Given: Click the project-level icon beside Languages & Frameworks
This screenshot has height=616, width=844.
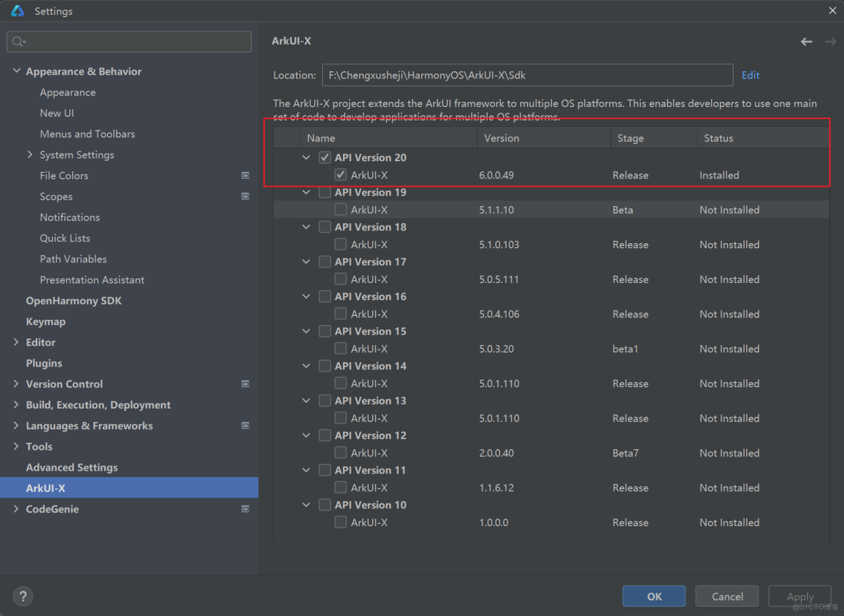Looking at the screenshot, I should [245, 426].
